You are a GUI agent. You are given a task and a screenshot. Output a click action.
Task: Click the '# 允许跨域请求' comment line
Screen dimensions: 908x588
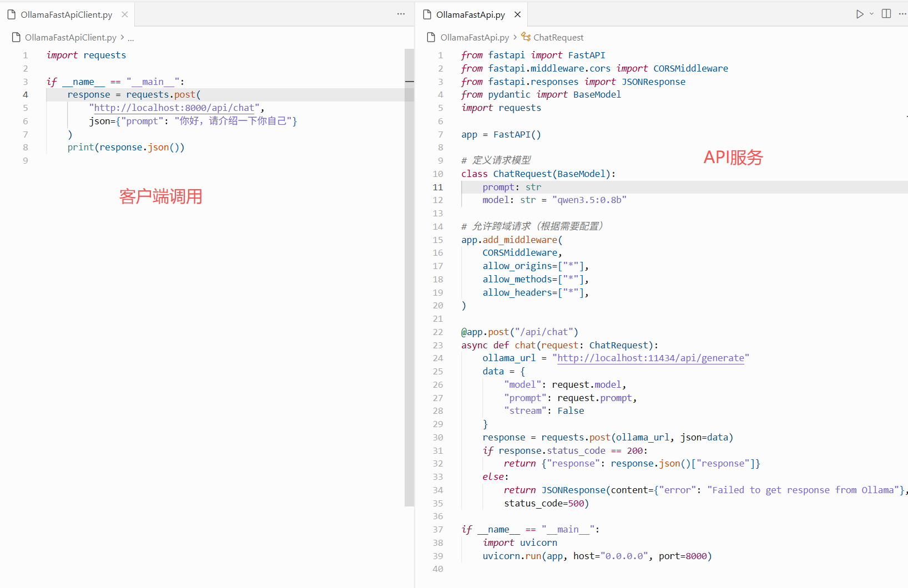(532, 226)
